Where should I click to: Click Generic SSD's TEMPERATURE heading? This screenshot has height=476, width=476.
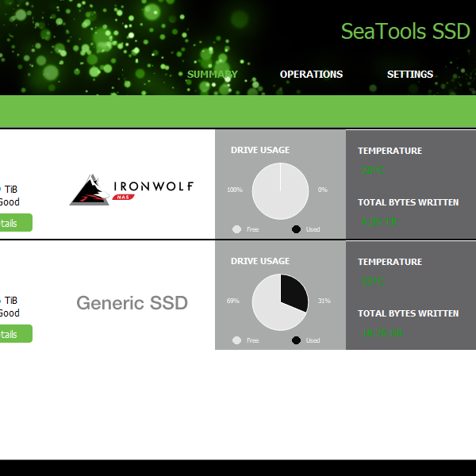coord(390,262)
